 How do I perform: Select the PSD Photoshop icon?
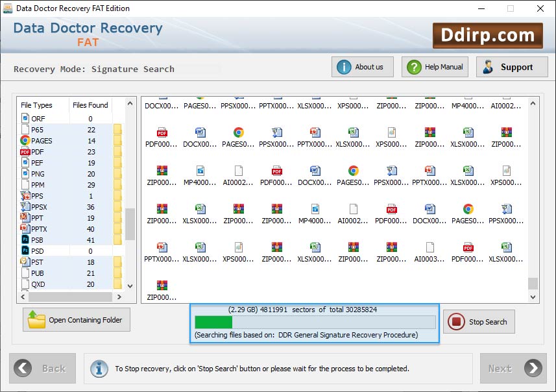click(25, 251)
